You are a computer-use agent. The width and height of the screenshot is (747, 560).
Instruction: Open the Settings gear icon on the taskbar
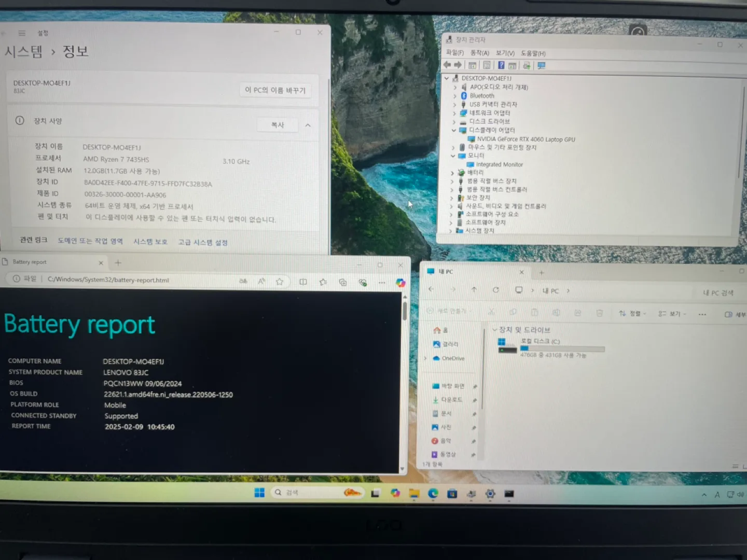pyautogui.click(x=490, y=494)
